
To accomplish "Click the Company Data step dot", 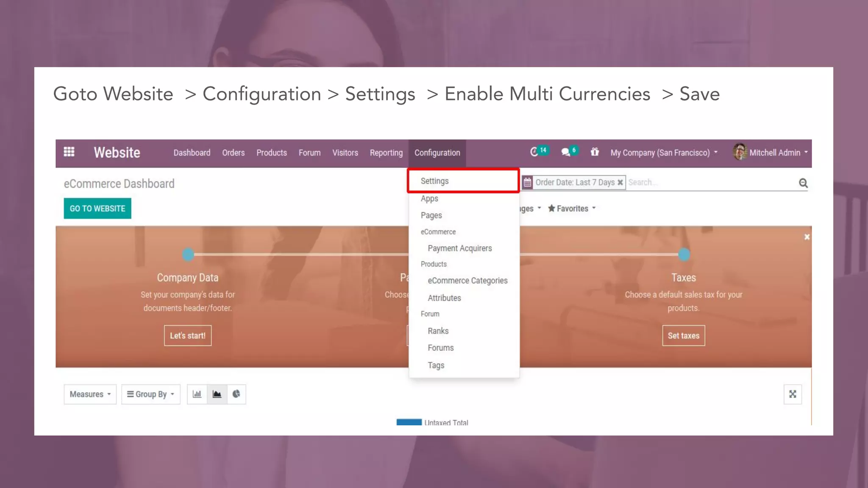I will click(188, 255).
